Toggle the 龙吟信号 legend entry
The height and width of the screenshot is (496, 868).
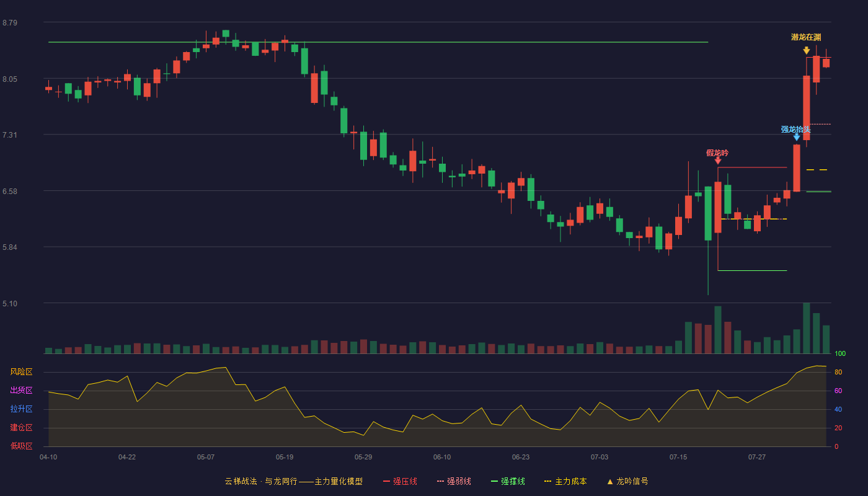(627, 481)
